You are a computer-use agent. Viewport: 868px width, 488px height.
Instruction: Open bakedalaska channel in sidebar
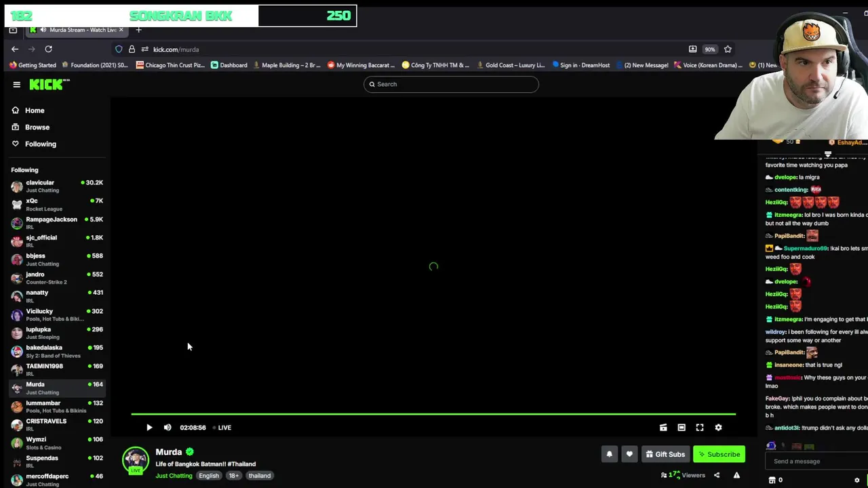[58, 351]
